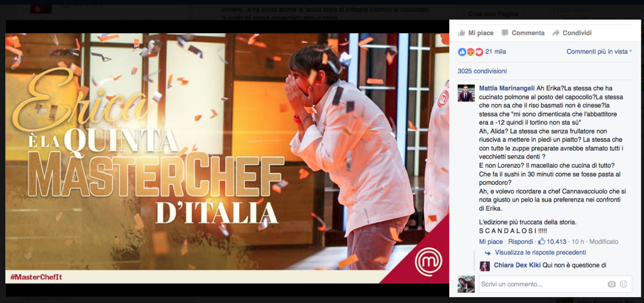Open the 3025 condivisioni link
644x303 pixels.
[x=482, y=71]
